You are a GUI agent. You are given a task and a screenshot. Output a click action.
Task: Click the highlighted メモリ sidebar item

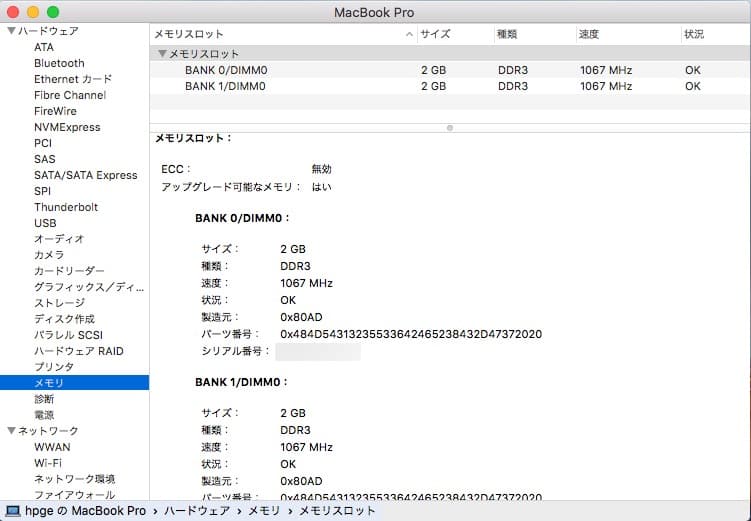click(74, 383)
